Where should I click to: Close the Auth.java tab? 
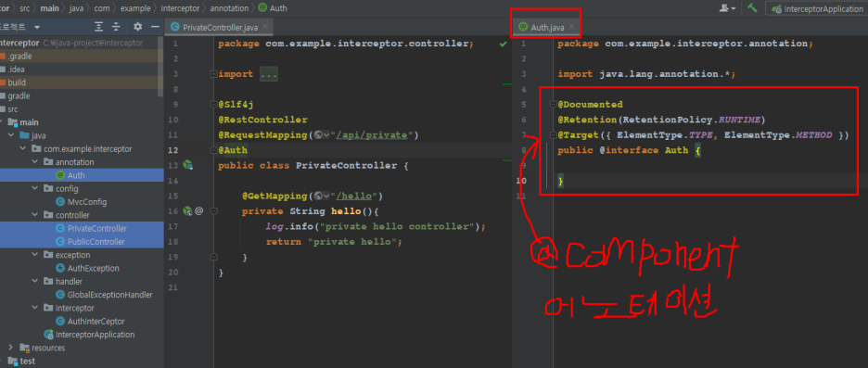coord(571,27)
